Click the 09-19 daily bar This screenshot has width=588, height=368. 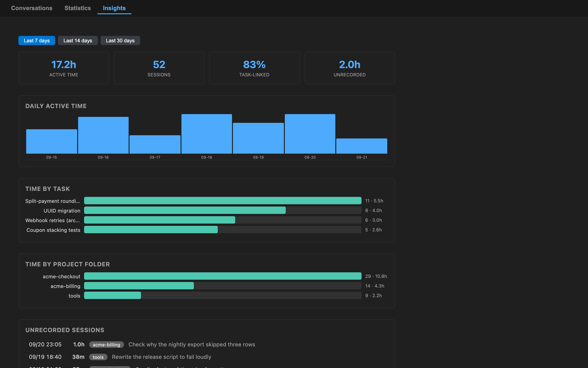[258, 138]
